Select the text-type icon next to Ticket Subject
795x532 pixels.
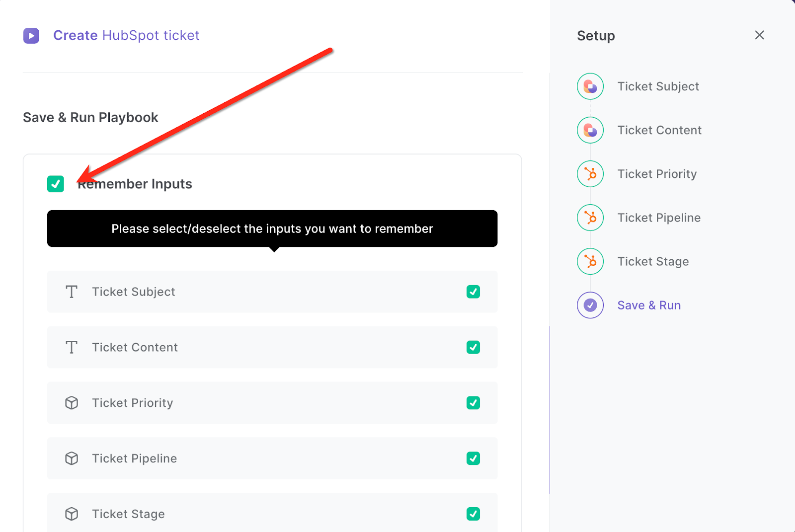pyautogui.click(x=72, y=292)
